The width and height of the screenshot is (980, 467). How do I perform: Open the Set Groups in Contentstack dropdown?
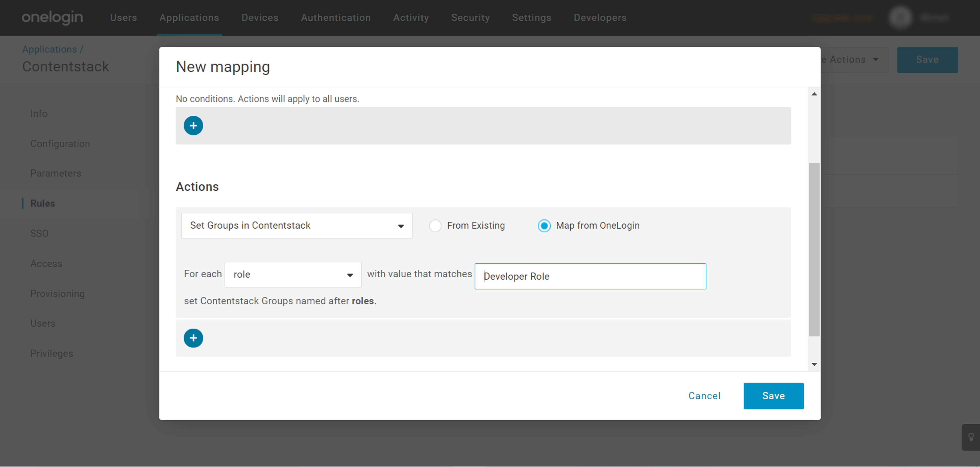pos(297,226)
